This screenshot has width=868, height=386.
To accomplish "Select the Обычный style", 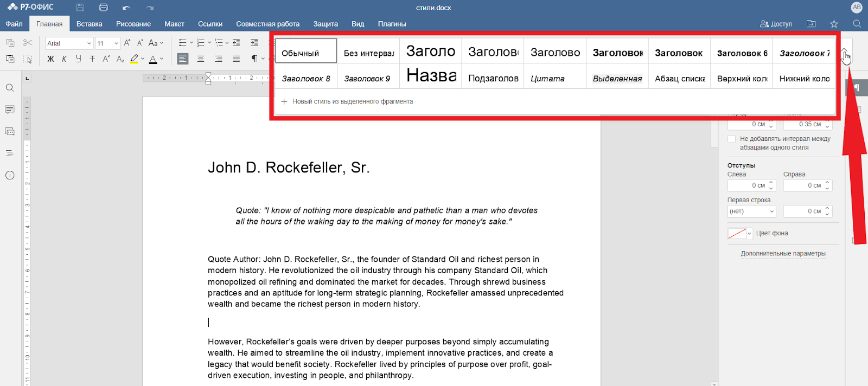I will coord(306,50).
